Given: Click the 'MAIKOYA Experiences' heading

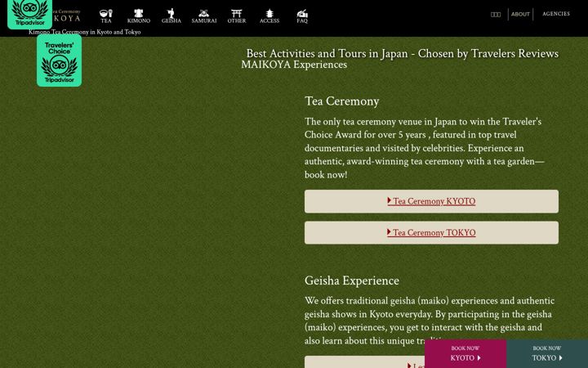Looking at the screenshot, I should (294, 65).
